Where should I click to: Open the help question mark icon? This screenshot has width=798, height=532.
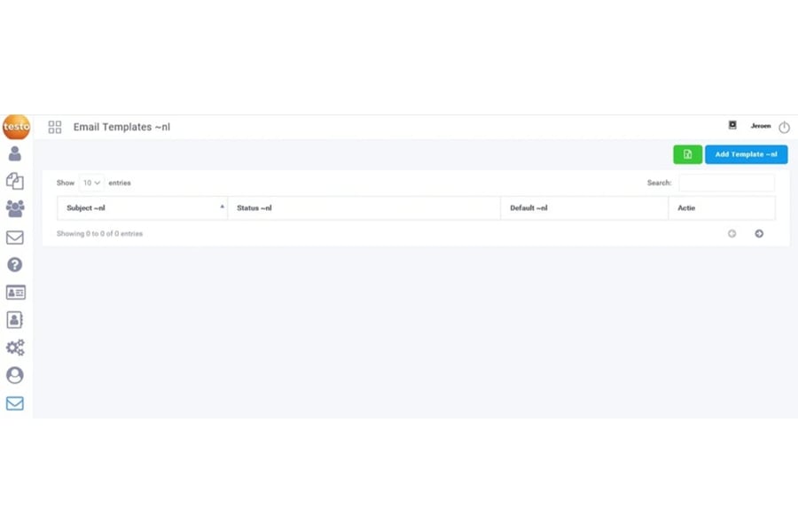(x=15, y=264)
